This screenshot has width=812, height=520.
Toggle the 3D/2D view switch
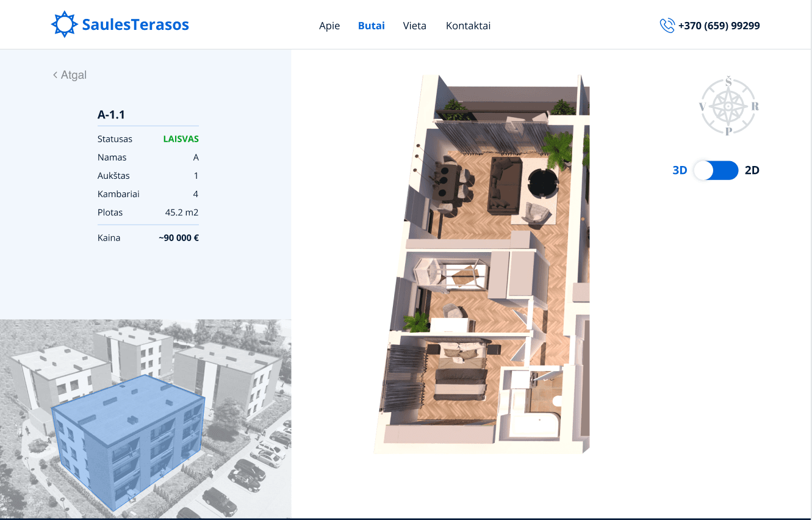[716, 170]
